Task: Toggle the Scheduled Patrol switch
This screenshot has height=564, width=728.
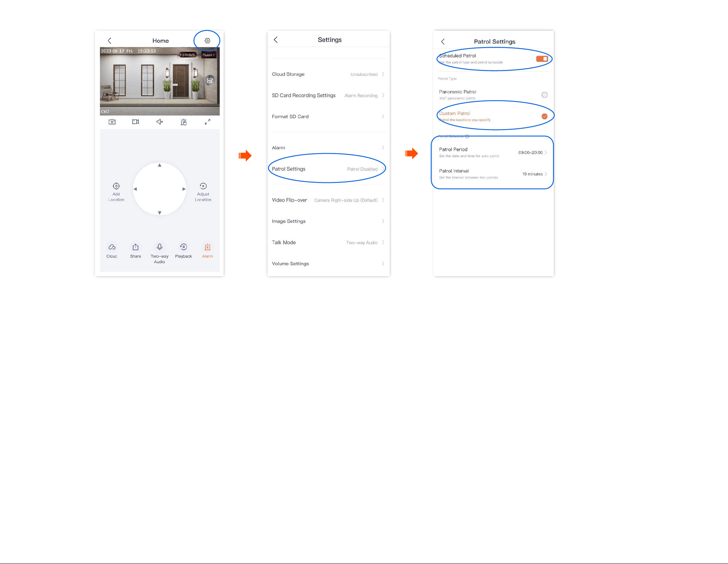Action: [x=542, y=59]
